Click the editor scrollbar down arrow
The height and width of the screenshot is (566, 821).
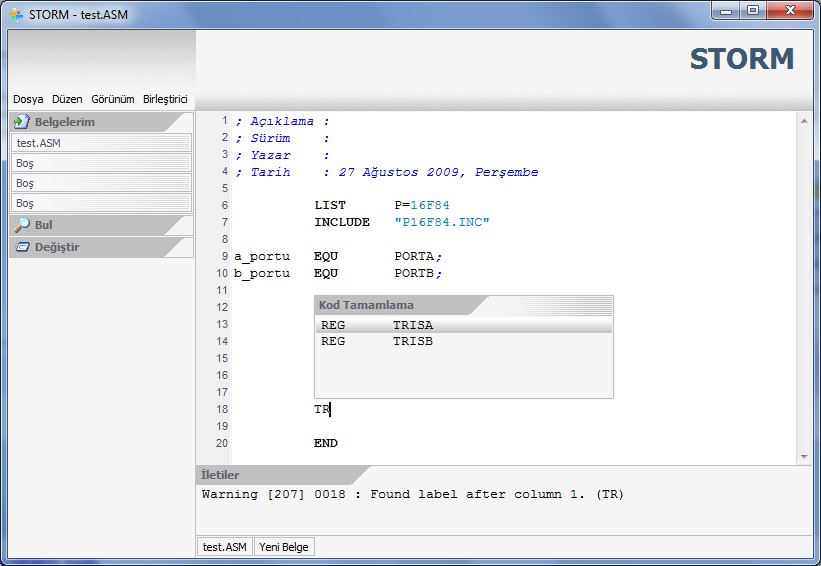pyautogui.click(x=803, y=456)
